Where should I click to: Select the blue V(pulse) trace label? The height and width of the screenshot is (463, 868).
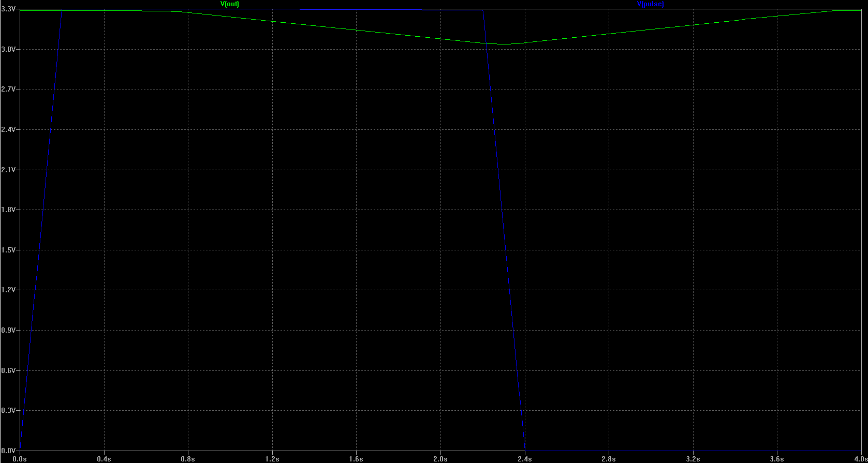pyautogui.click(x=650, y=4)
